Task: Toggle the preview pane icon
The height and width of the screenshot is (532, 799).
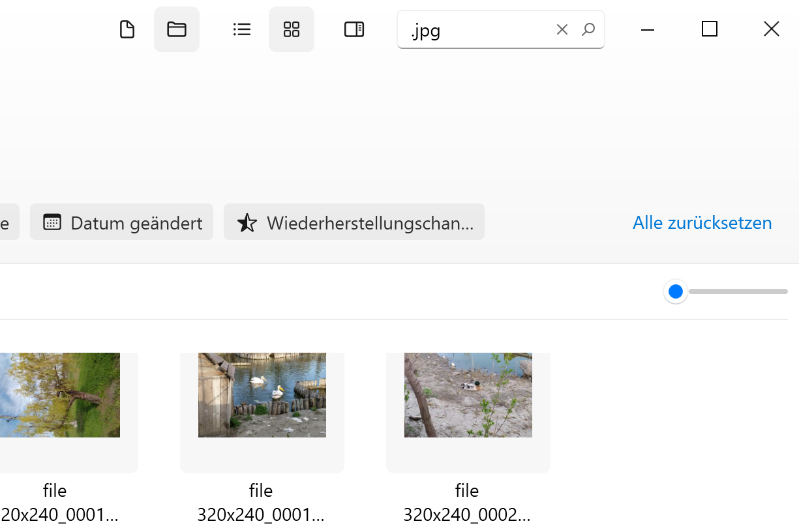Action: click(x=354, y=29)
